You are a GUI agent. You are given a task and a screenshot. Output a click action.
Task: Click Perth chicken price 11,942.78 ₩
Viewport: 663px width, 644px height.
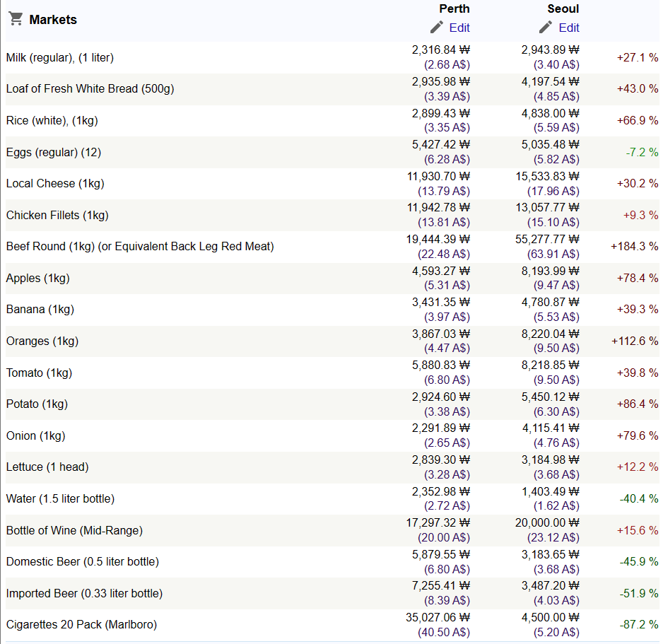click(x=438, y=208)
